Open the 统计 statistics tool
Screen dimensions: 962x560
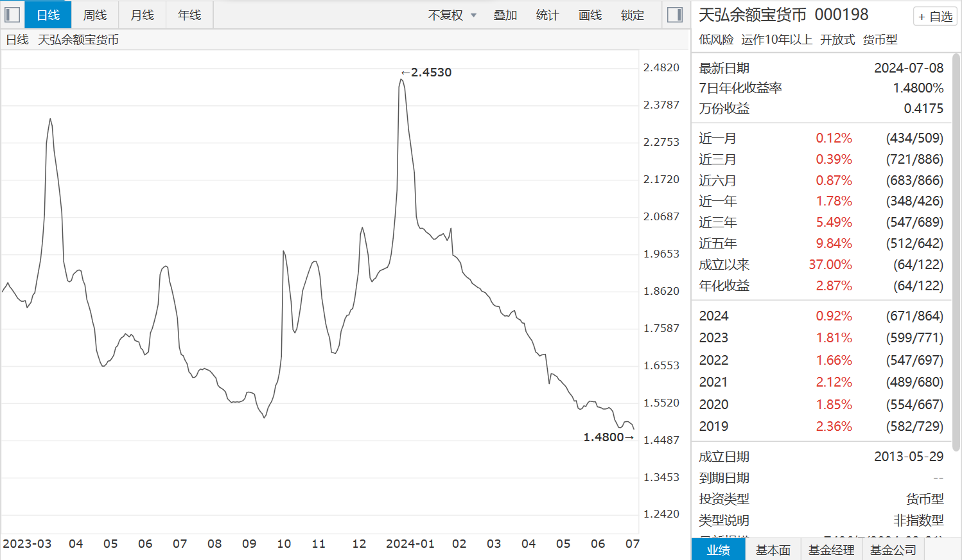[x=547, y=15]
